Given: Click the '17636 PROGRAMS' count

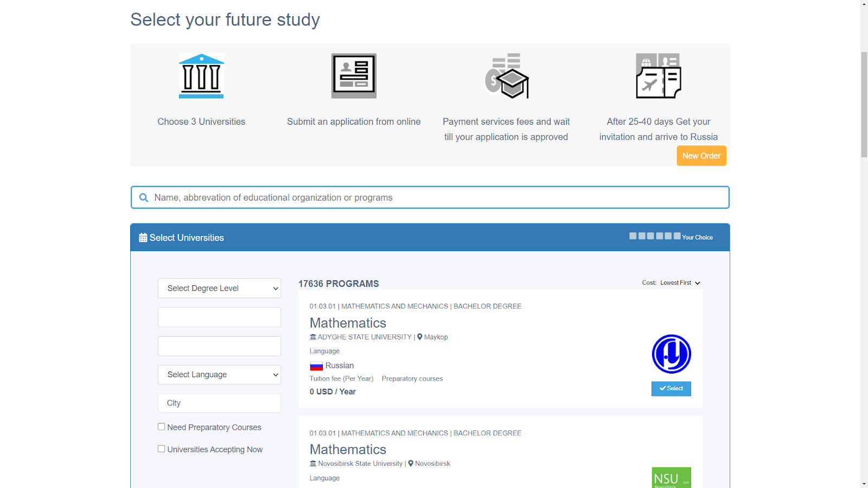Looking at the screenshot, I should pyautogui.click(x=339, y=284).
